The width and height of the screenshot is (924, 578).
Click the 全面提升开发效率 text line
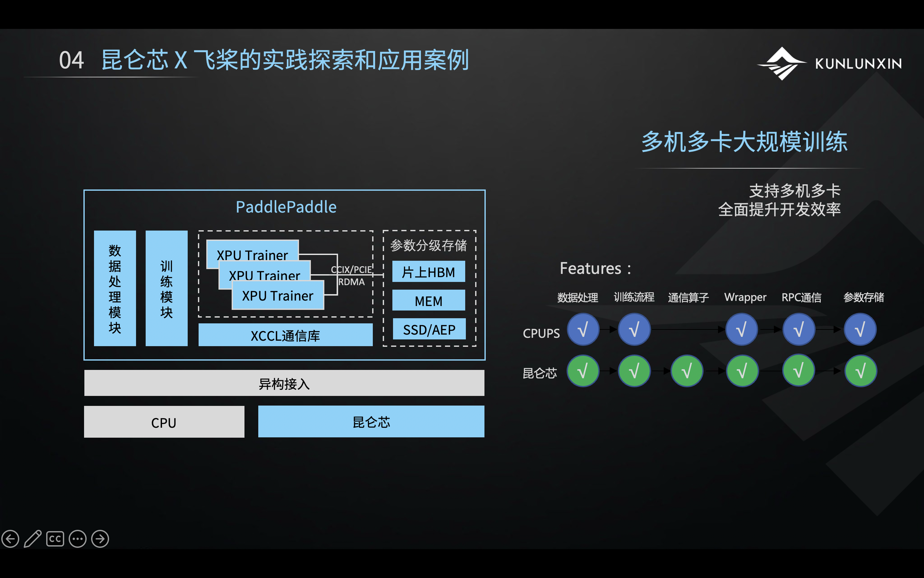780,209
